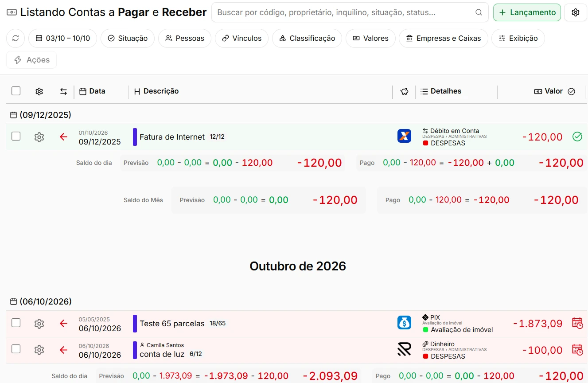Toggle the select-all checkbox in header
Viewport: 588px width, 383px height.
16,91
